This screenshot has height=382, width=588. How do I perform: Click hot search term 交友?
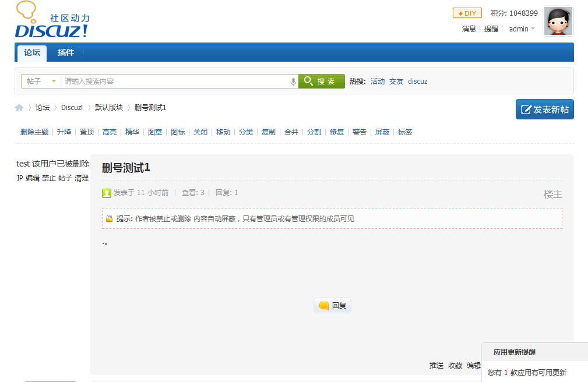396,82
